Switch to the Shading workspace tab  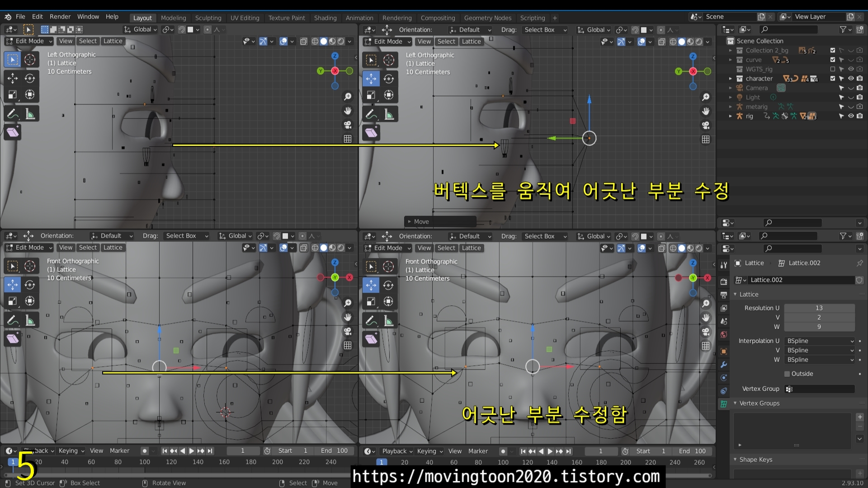click(325, 18)
